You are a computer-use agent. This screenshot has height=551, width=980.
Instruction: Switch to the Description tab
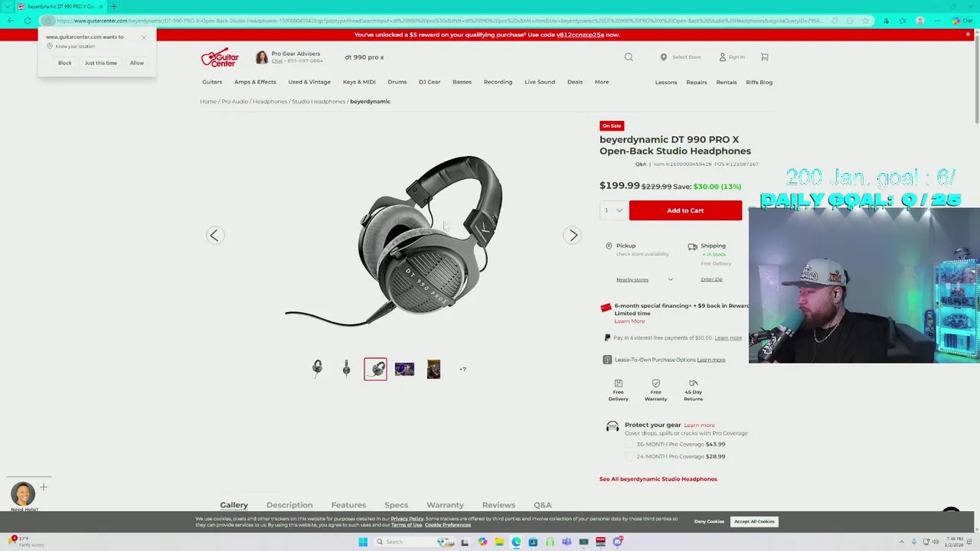(x=289, y=505)
